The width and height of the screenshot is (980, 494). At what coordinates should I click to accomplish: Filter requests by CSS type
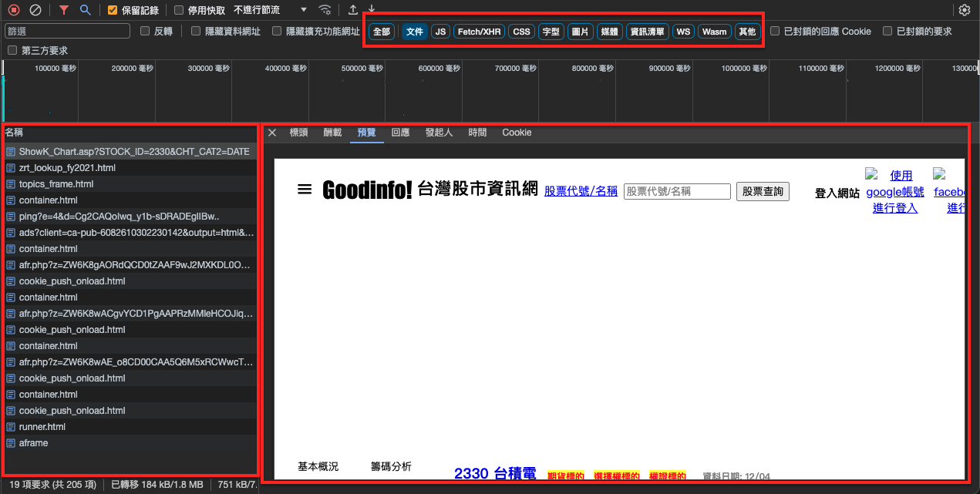tap(522, 32)
